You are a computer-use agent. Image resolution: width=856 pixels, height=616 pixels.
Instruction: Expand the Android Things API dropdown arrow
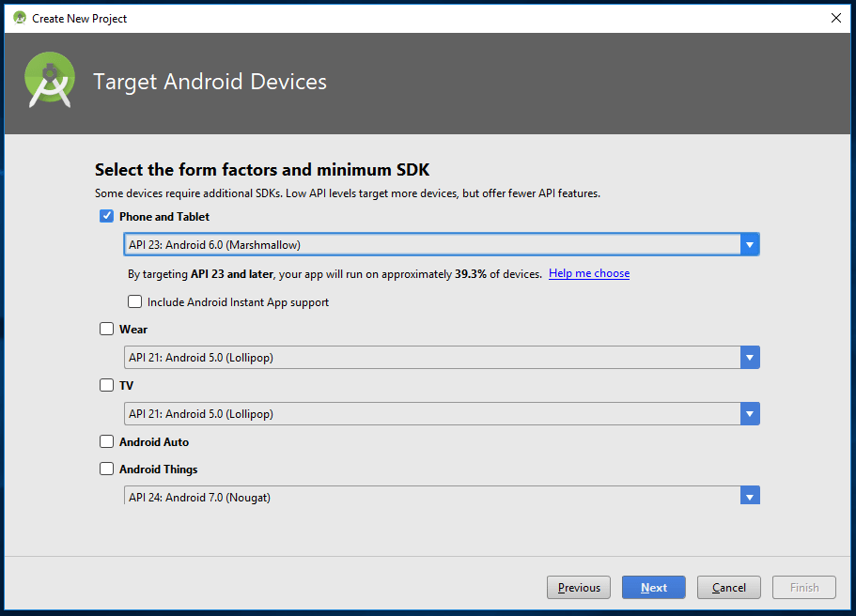tap(749, 496)
